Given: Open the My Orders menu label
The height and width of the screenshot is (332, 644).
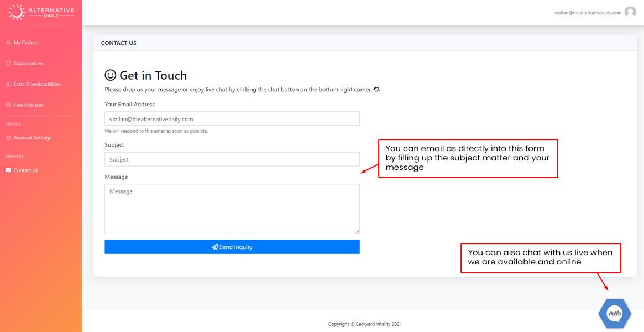Looking at the screenshot, I should 25,43.
